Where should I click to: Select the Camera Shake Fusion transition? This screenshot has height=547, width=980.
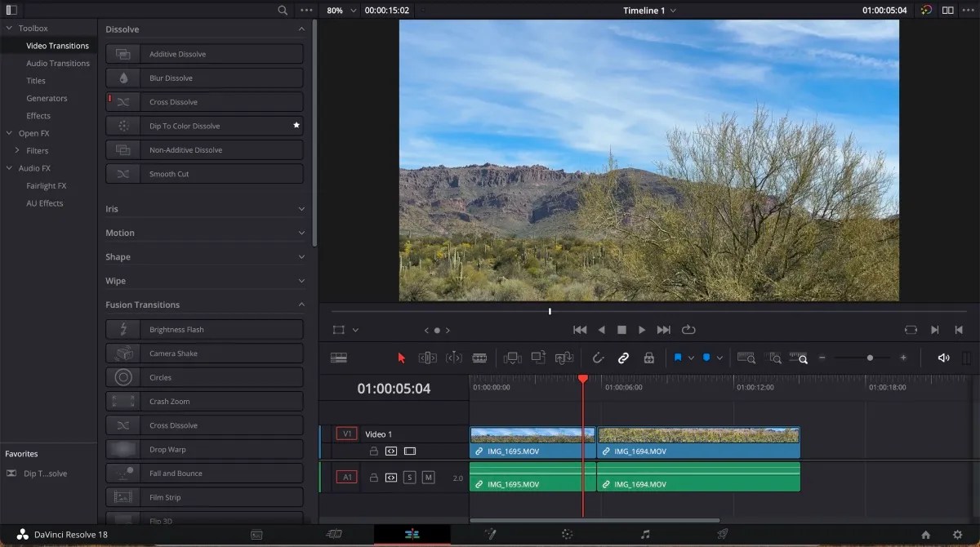click(204, 353)
